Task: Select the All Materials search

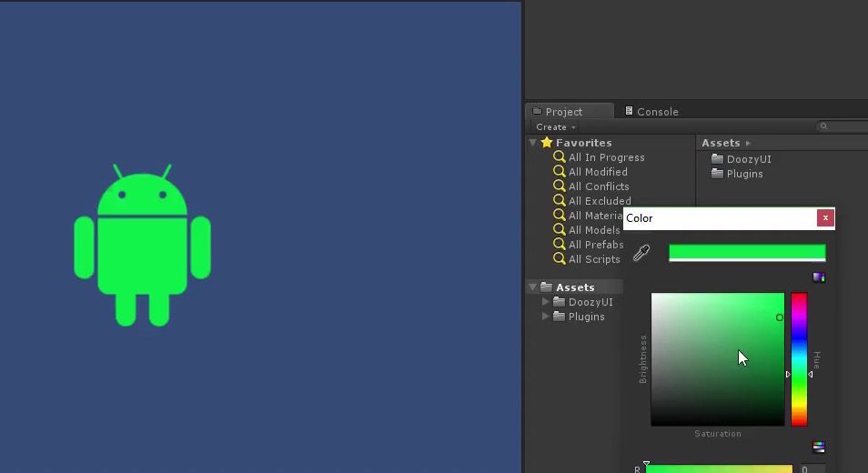Action: point(588,216)
